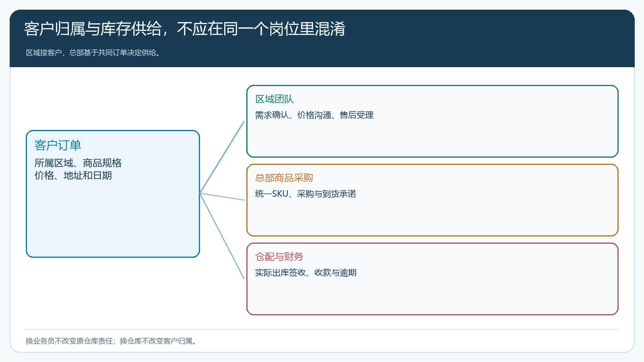The height and width of the screenshot is (362, 644).
Task: Click the footer note 换业务员不改变原仓库责任
Action: 111,341
